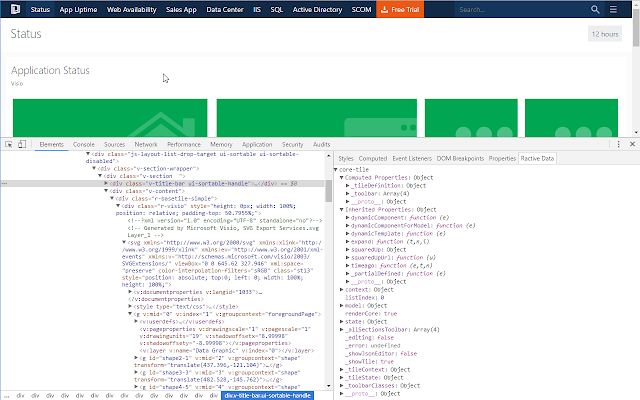Collapse the core-tile root node
Screen dimensions: 640x400
[x=336, y=169]
